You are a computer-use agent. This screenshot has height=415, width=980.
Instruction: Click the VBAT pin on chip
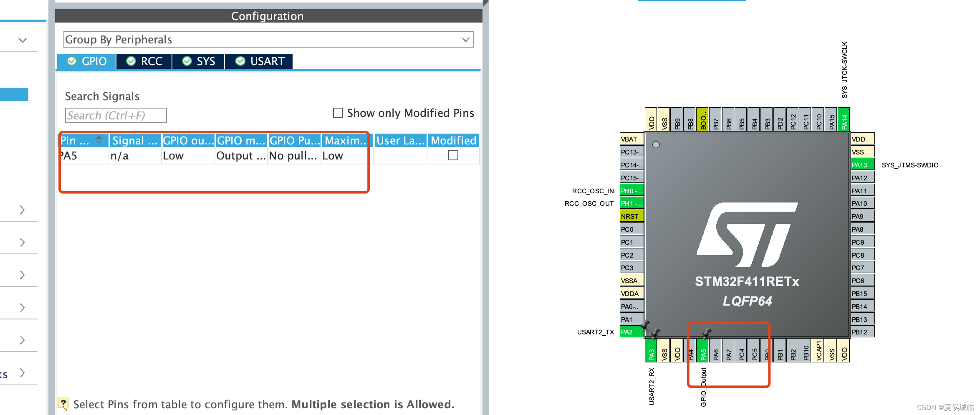pyautogui.click(x=632, y=139)
